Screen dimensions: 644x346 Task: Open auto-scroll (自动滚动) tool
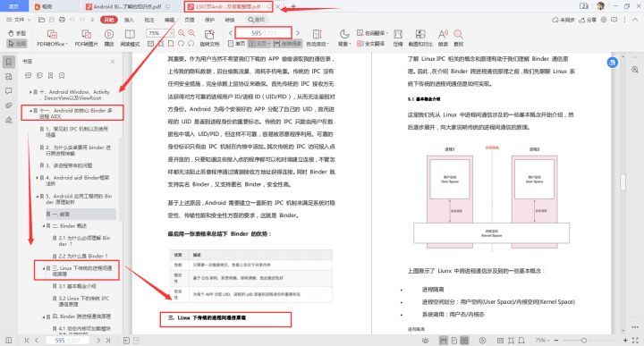tap(317, 38)
